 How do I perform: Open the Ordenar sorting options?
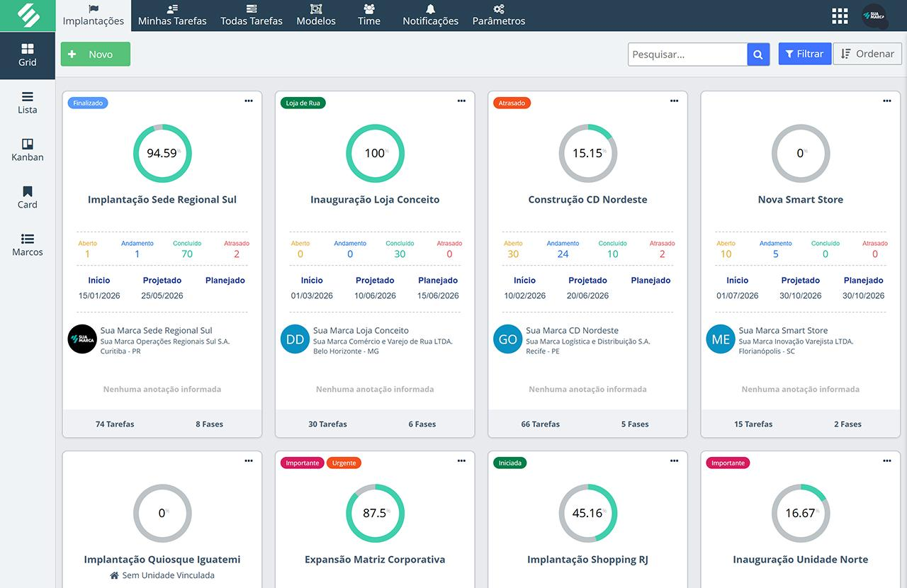click(x=867, y=54)
